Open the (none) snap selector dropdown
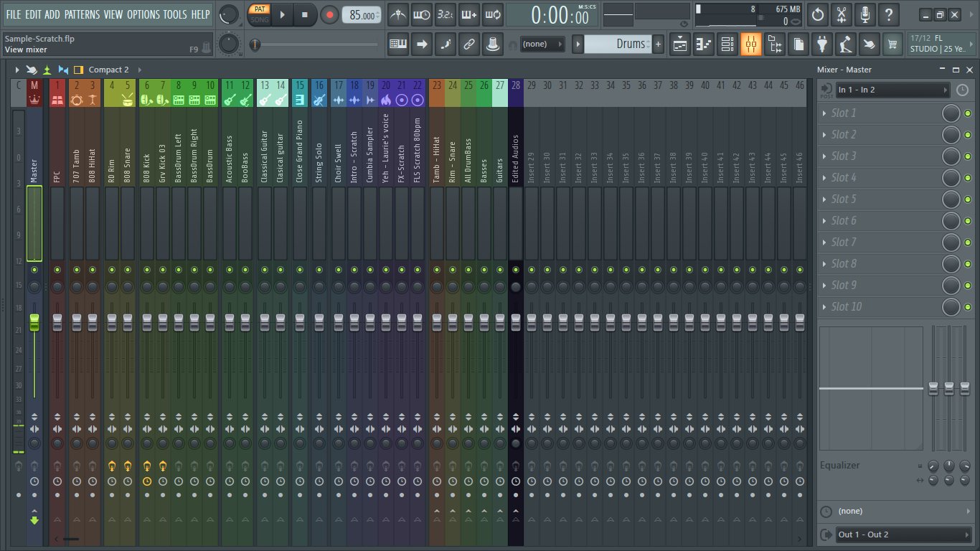Screen dimensions: 980x551 click(542, 44)
